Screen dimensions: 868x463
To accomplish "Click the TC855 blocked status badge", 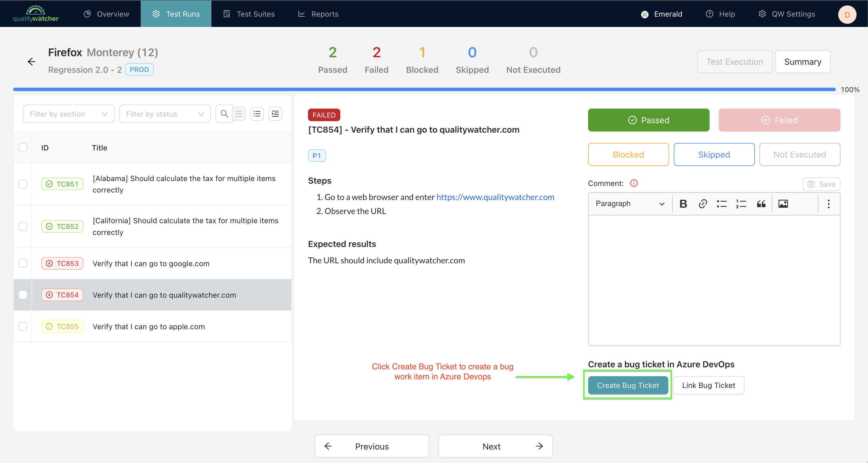I will (x=62, y=327).
